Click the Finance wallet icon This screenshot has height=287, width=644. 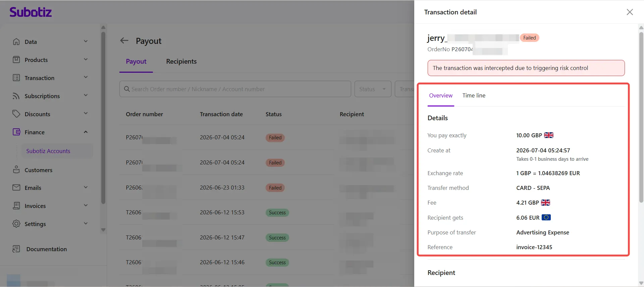coord(16,132)
